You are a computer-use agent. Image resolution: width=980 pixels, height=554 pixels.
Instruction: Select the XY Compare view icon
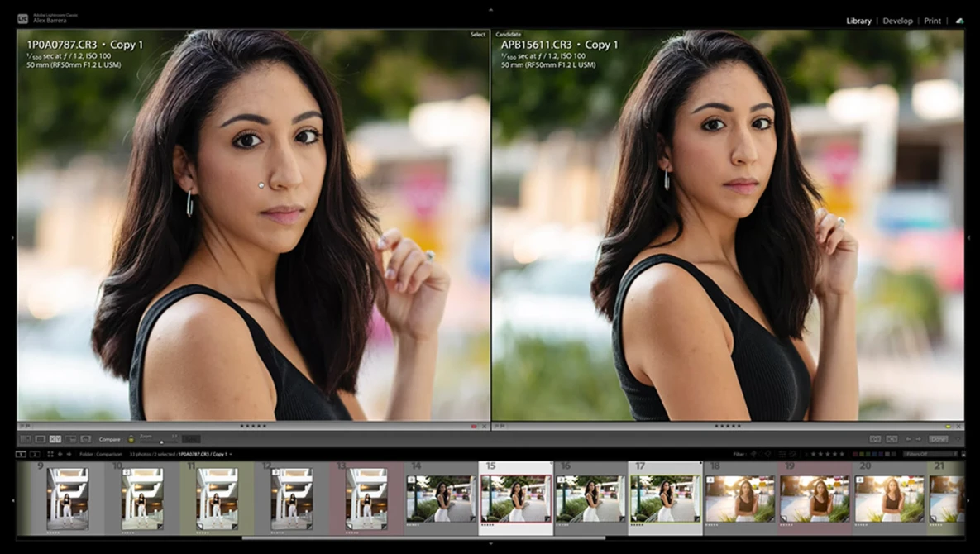pos(55,439)
